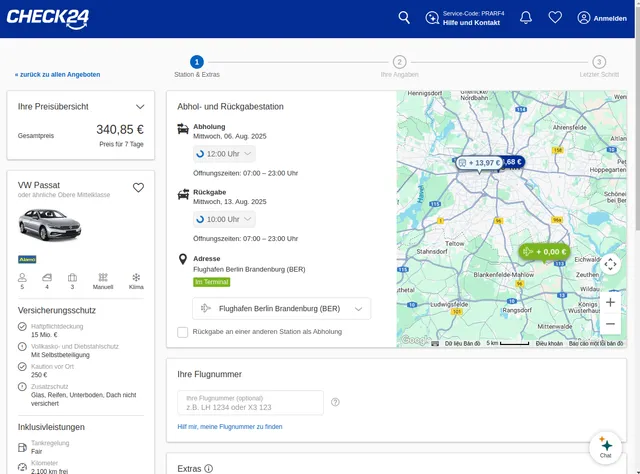The image size is (640, 474).
Task: Click the Hilfe und Kontakt help icon
Action: 432,18
